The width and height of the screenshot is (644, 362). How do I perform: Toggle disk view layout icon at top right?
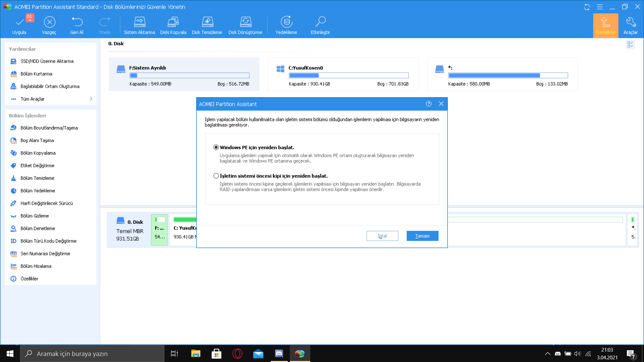click(x=630, y=44)
